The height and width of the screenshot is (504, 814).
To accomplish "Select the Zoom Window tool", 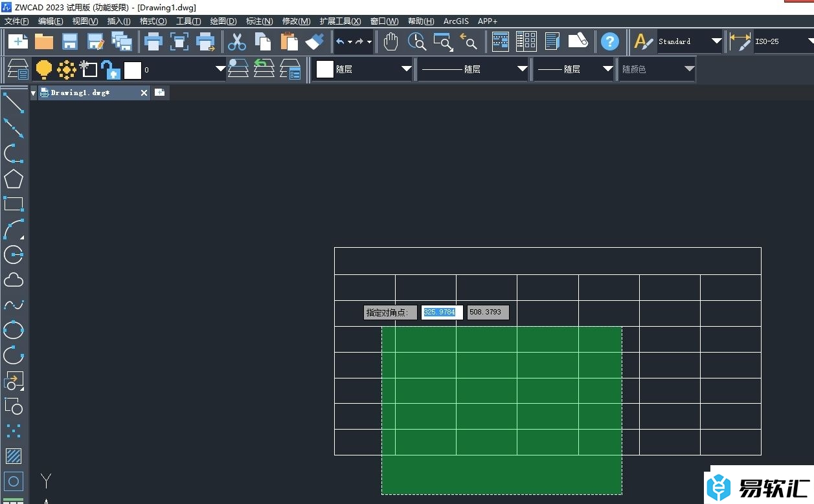I will point(443,42).
